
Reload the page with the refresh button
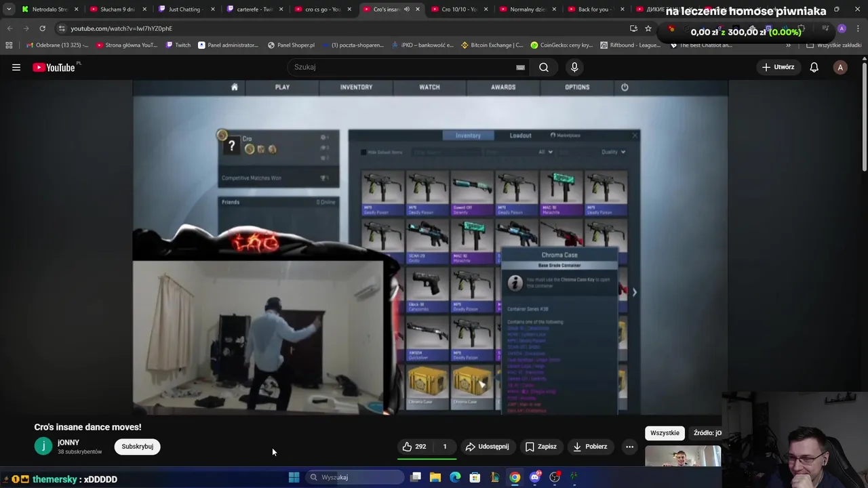coord(42,28)
